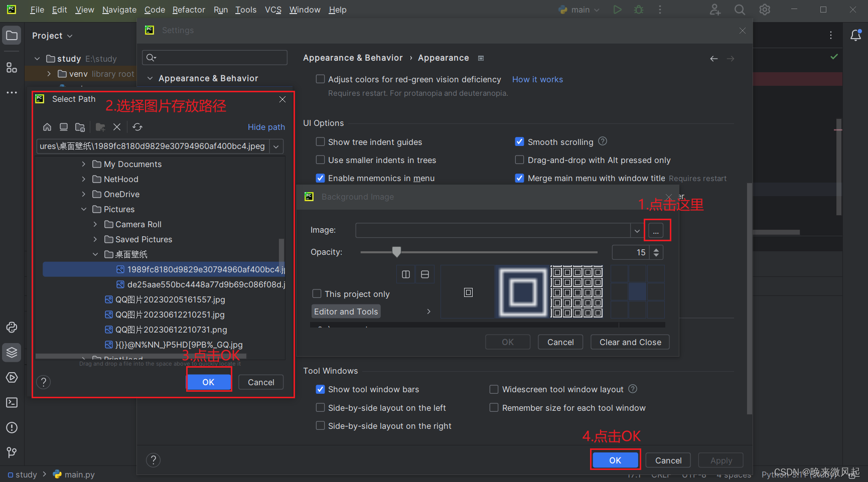This screenshot has height=482, width=868.
Task: Browse for image with ellipsis button
Action: pos(656,231)
